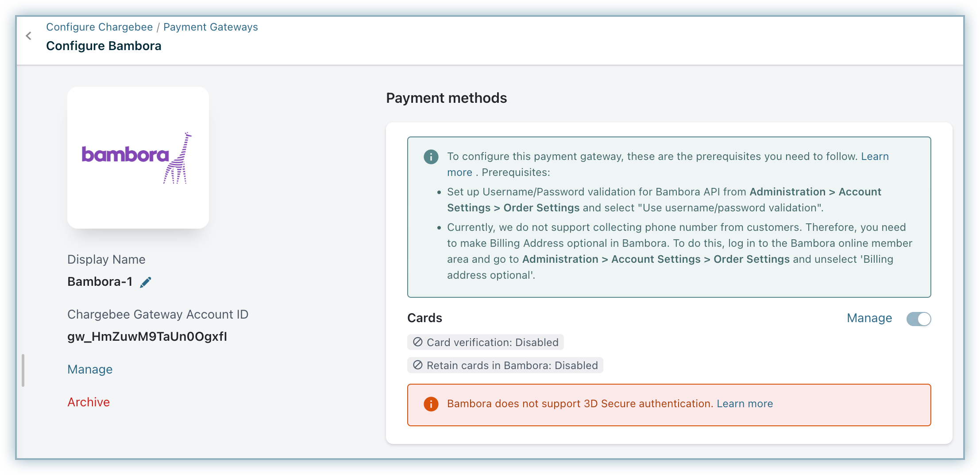This screenshot has height=475, width=980.
Task: Open Learn more link in prerequisites notice
Action: coord(875,156)
